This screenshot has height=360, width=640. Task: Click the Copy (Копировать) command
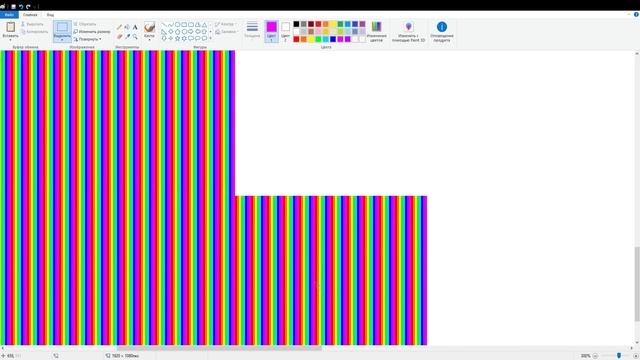click(34, 31)
